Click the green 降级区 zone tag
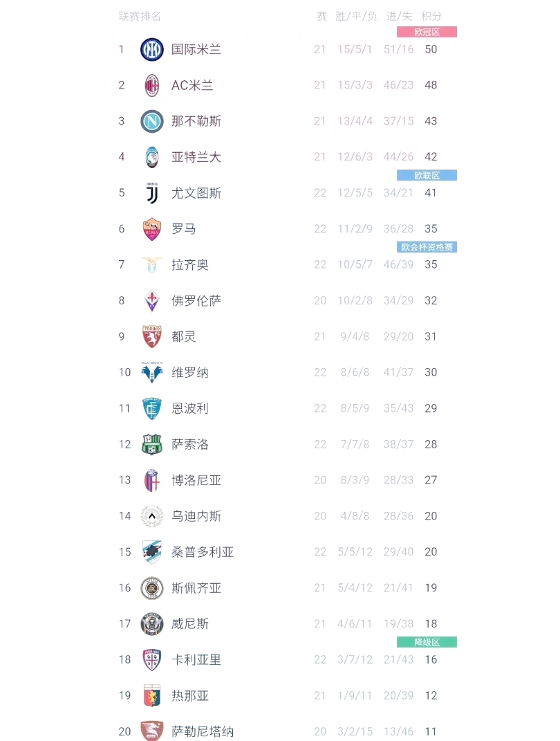 point(427,642)
